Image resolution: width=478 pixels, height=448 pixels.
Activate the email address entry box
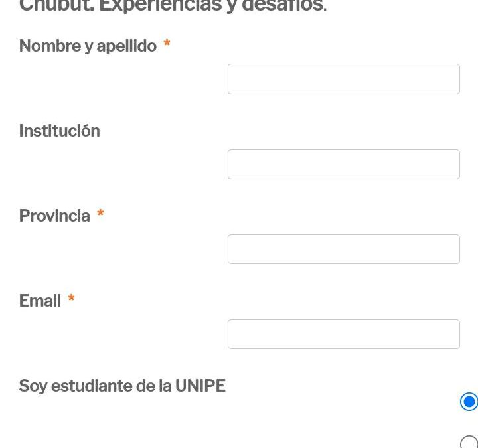coord(343,334)
